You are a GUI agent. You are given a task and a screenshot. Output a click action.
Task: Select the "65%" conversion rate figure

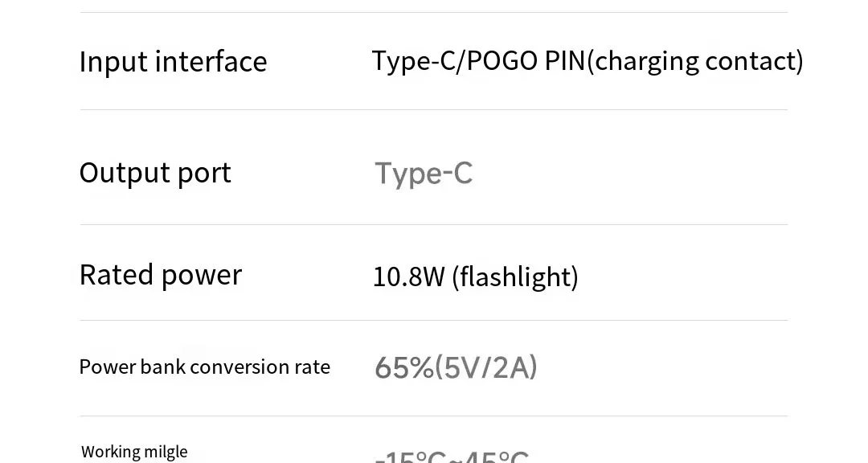[404, 367]
